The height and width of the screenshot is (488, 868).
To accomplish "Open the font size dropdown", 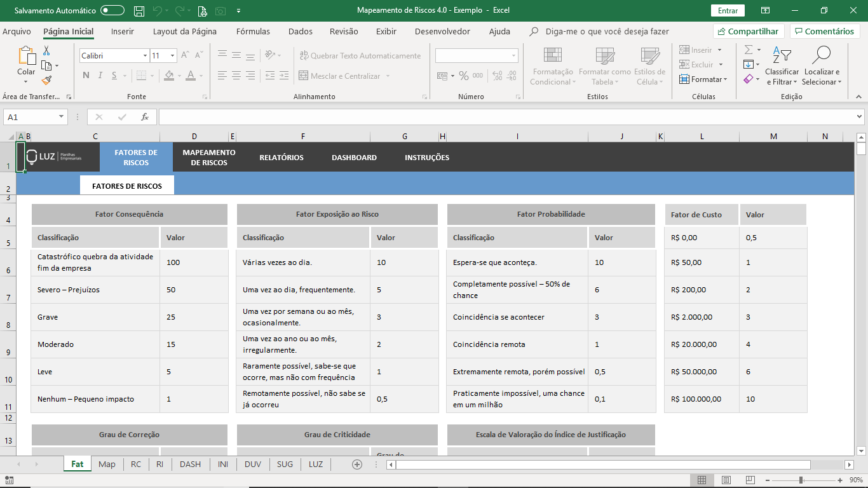I will click(x=172, y=56).
